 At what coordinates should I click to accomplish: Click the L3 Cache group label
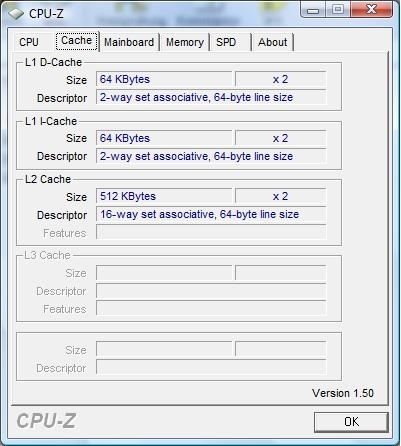[x=47, y=255]
